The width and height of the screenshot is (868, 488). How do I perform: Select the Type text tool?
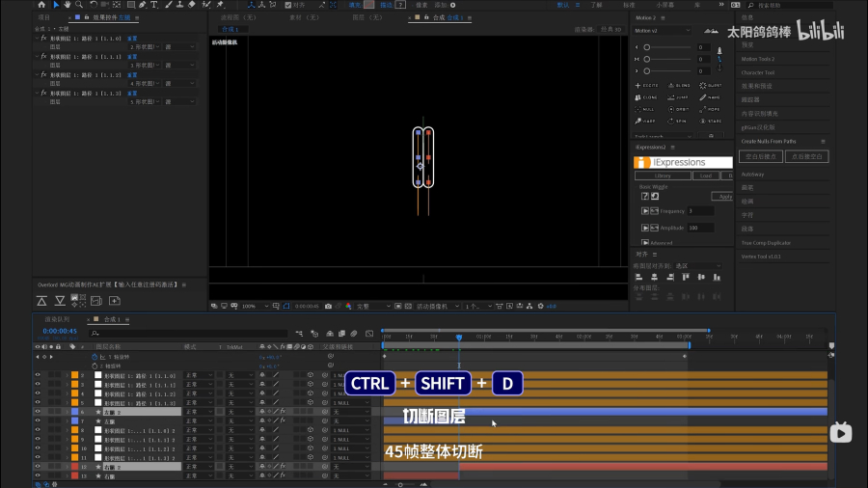(154, 5)
